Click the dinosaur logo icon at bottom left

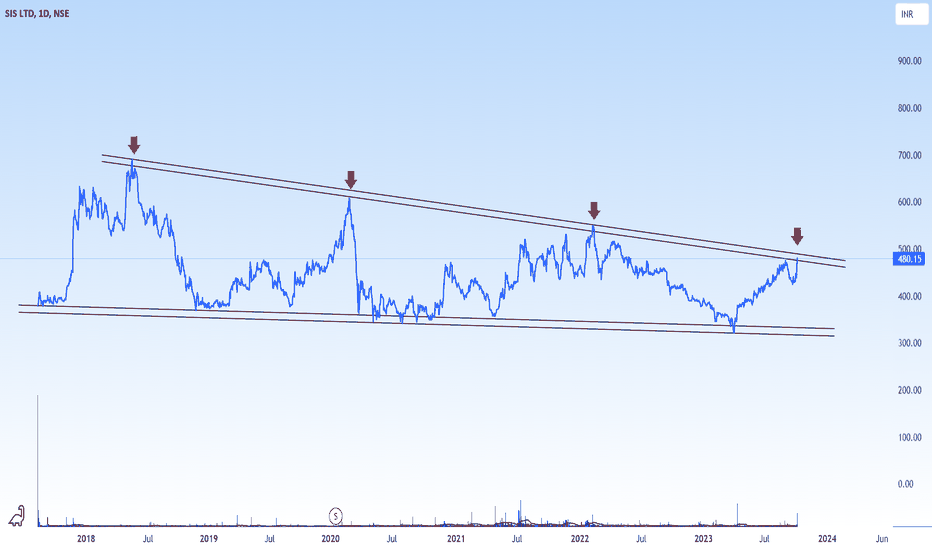[17, 516]
